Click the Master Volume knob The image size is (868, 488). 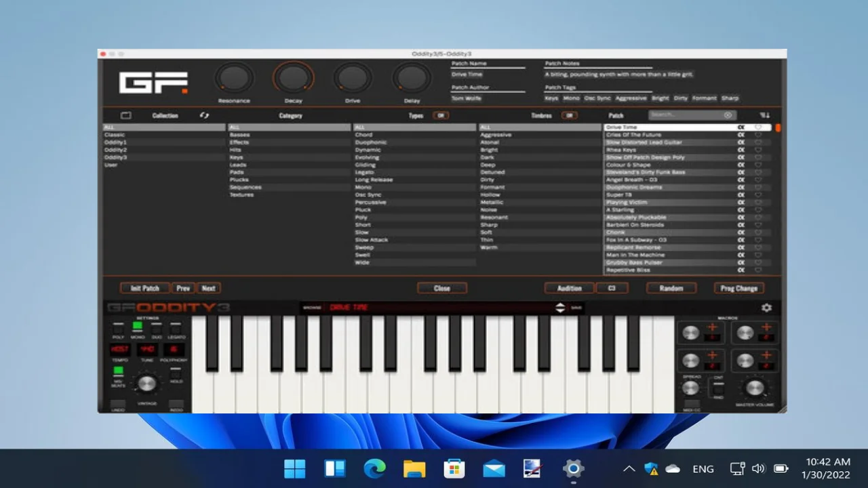pyautogui.click(x=755, y=389)
